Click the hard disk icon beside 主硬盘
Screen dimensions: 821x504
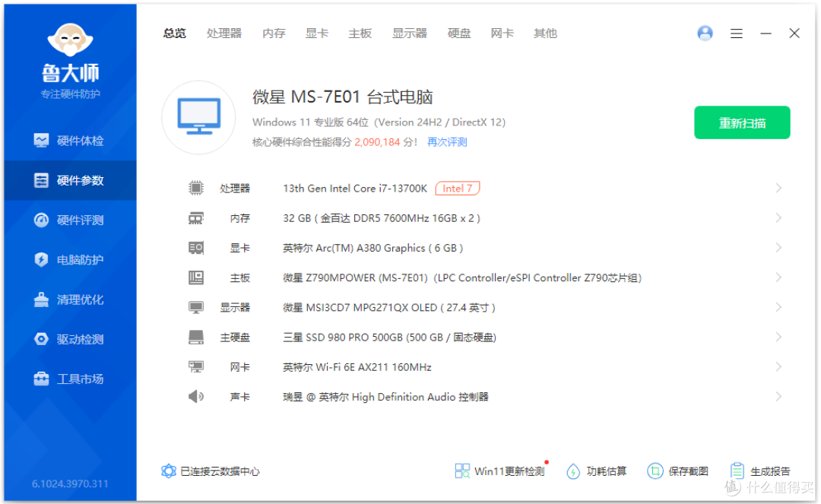[196, 337]
